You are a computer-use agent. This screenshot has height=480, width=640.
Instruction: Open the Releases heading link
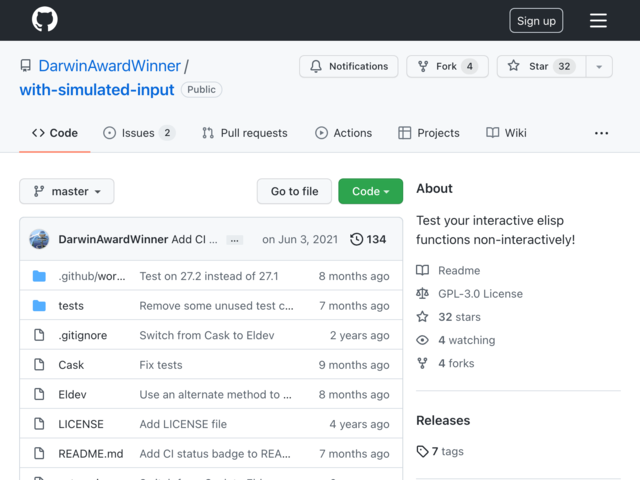tap(443, 420)
